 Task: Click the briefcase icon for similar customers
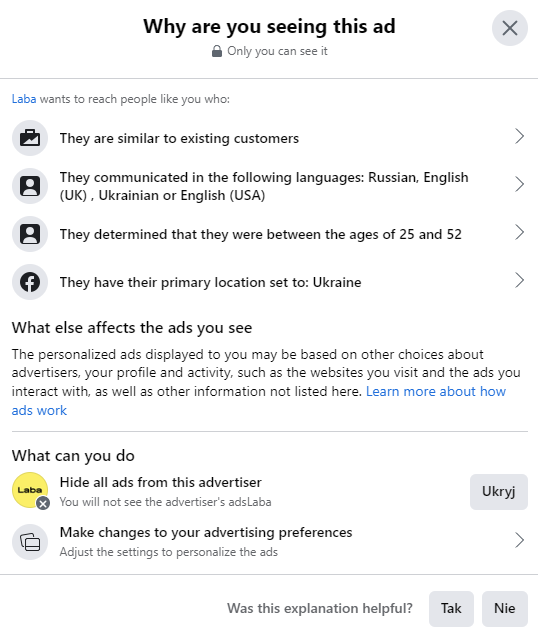[x=30, y=138]
